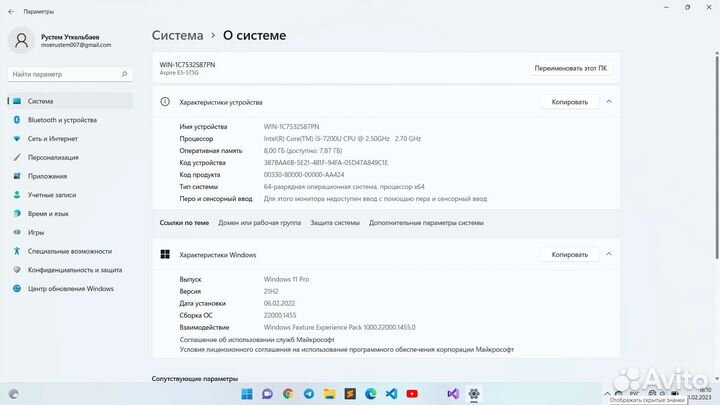Screen dimensions: 720x405
Task: Click the Settings gear taskbar icon
Action: (x=473, y=394)
